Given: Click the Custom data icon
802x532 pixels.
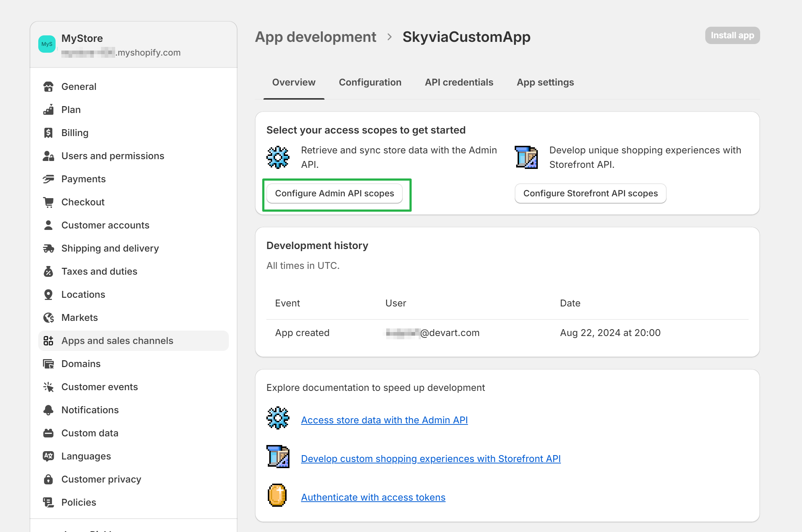Looking at the screenshot, I should point(48,433).
